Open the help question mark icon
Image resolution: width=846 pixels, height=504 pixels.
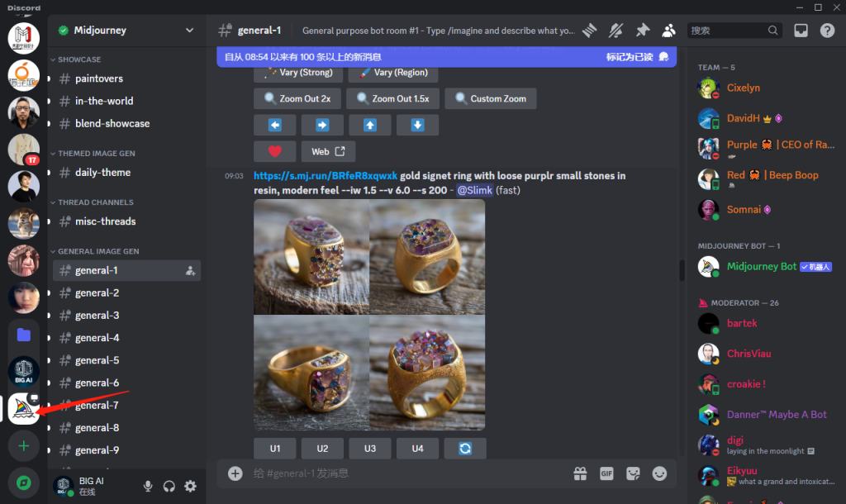(x=827, y=31)
